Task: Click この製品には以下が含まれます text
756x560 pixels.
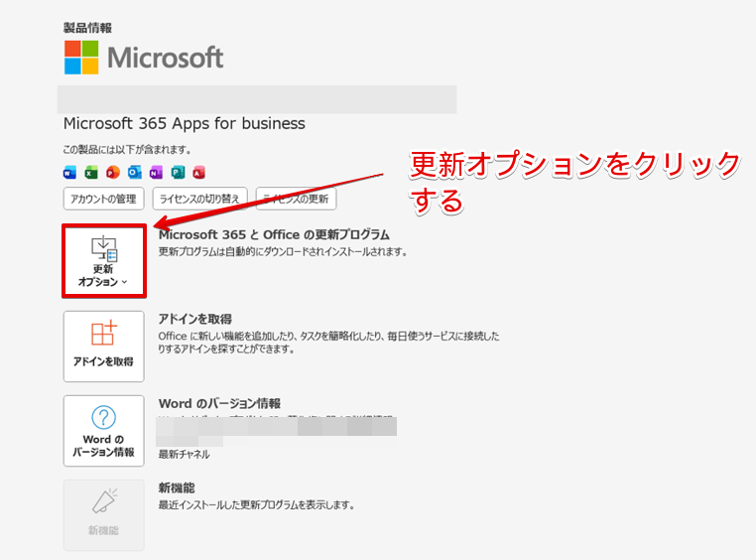Action: [x=127, y=150]
